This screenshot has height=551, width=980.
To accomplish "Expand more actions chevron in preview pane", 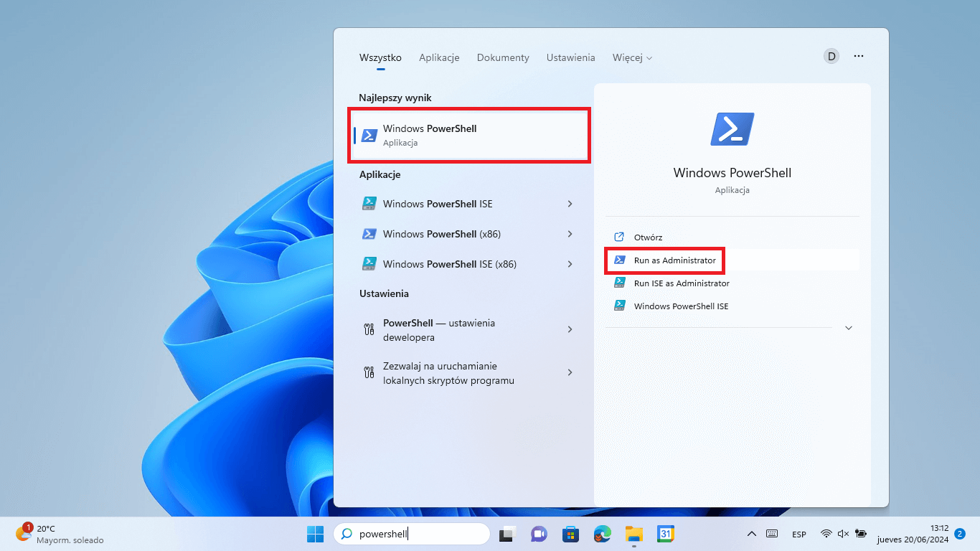I will (849, 328).
